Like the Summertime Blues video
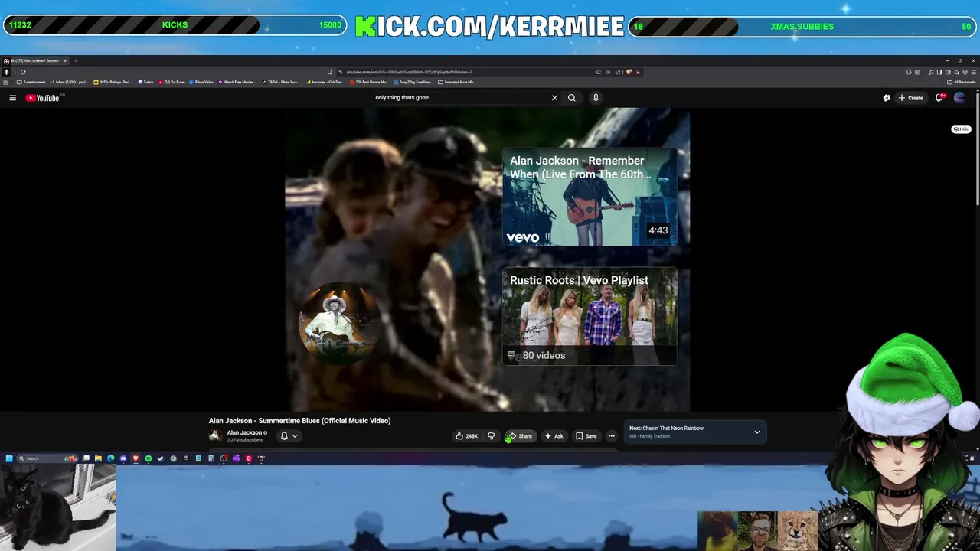 point(466,436)
